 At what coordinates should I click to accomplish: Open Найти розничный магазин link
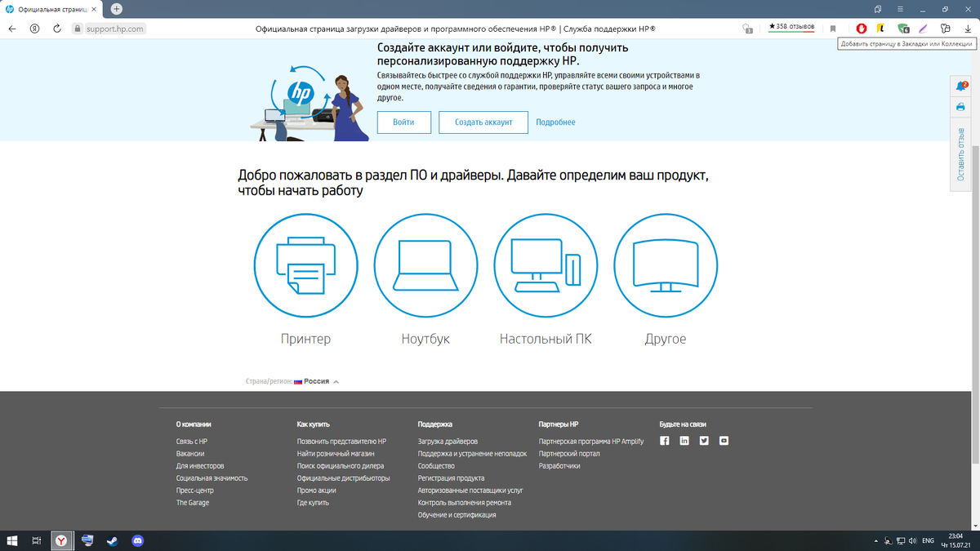coord(336,454)
